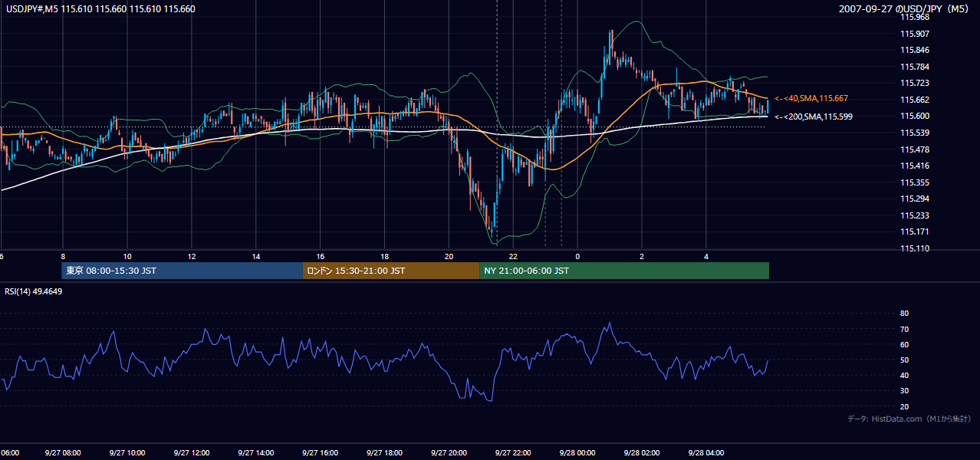Viewport: 980px width, 460px height.
Task: Click hour 22 on the price chart time axis
Action: point(514,256)
